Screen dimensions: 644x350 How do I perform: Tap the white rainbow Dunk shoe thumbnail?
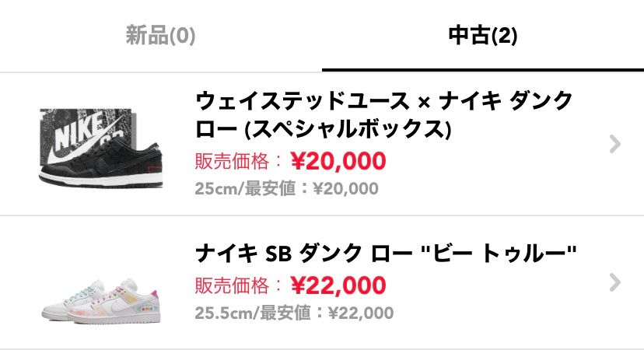(x=100, y=301)
